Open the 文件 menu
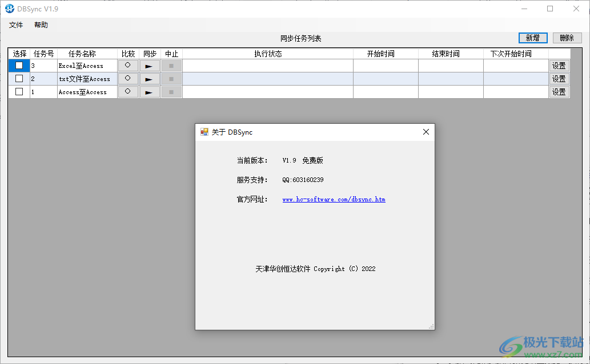 (16, 25)
